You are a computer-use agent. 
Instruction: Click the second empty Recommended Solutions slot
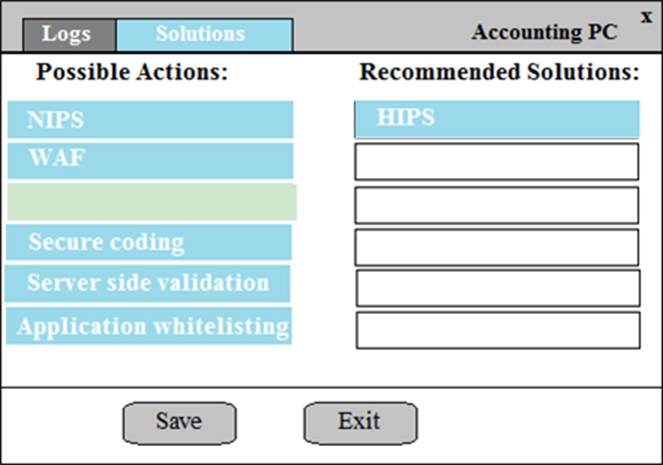(x=497, y=205)
